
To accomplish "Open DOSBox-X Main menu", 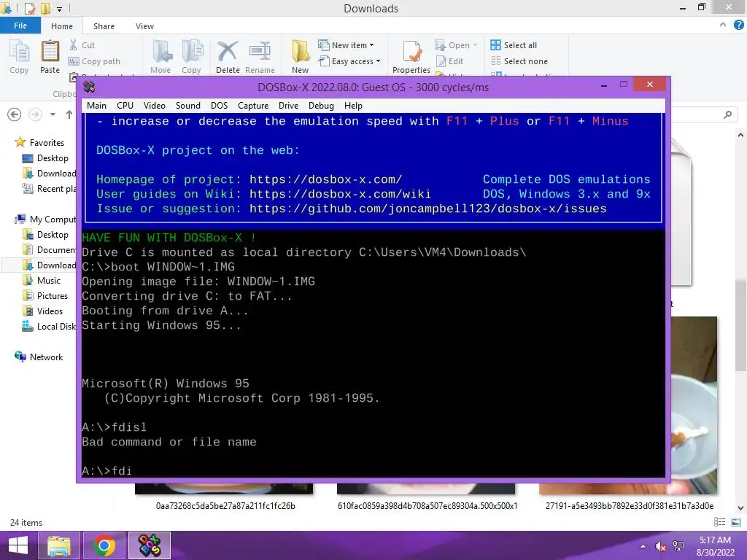I will click(x=96, y=106).
